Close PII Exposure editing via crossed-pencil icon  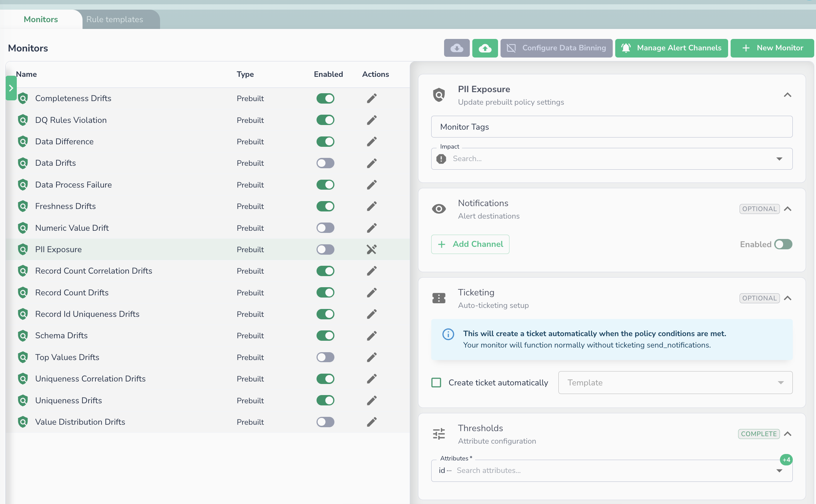point(372,249)
